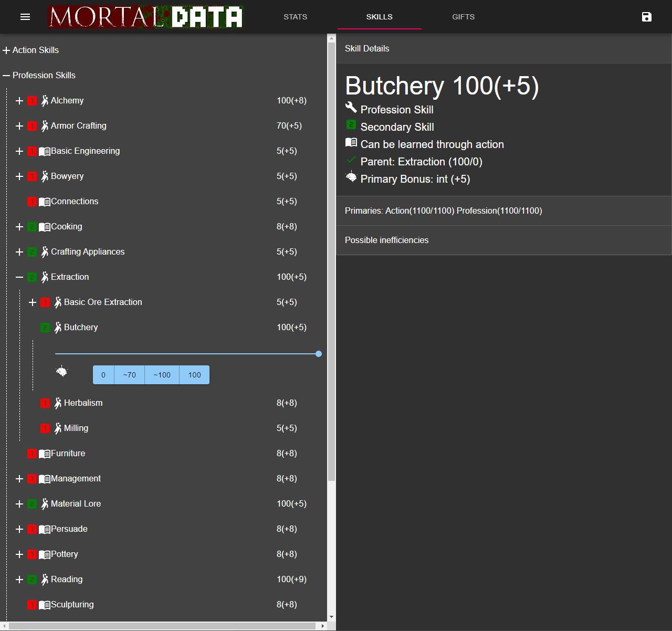Toggle the green secondary badge on Butchery
This screenshot has width=672, height=631.
45,328
